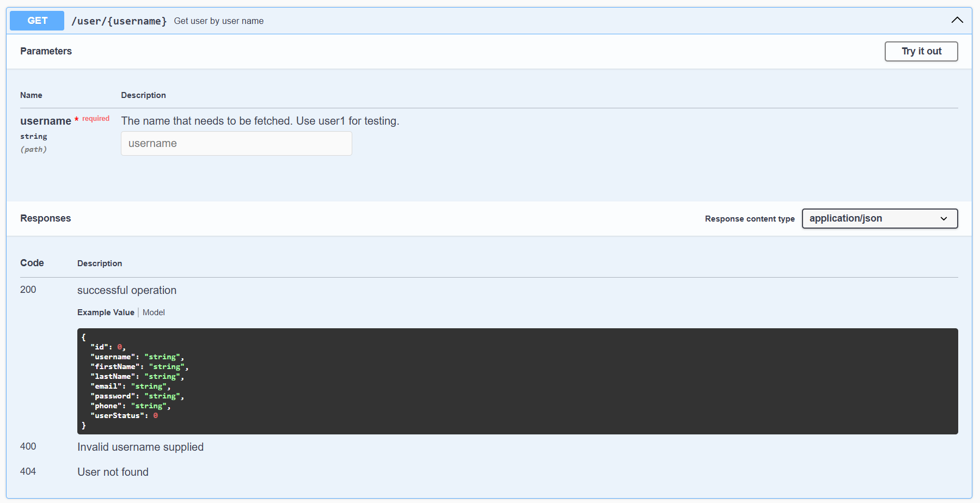Click the Parameters section heading
The width and height of the screenshot is (980, 503).
[x=46, y=51]
